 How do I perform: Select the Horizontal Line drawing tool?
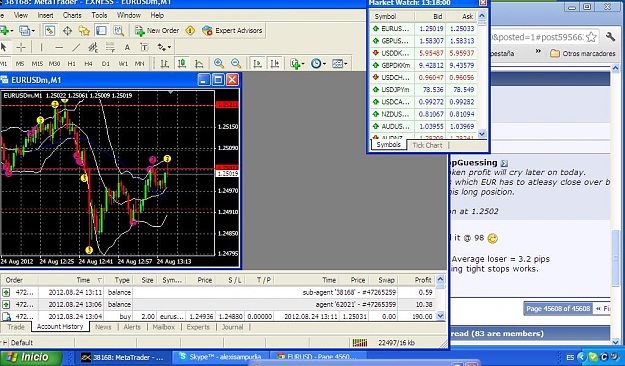coord(59,47)
